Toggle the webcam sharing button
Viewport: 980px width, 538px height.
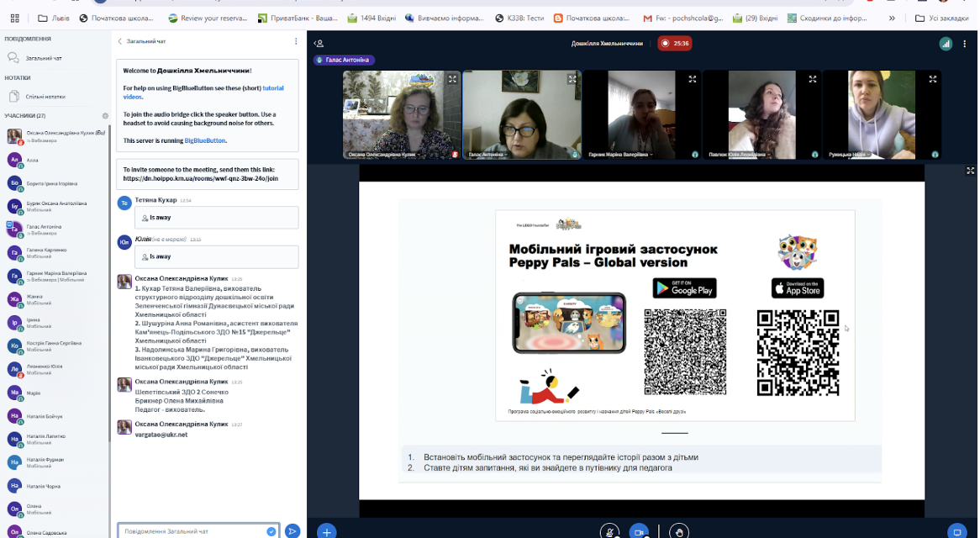[638, 532]
